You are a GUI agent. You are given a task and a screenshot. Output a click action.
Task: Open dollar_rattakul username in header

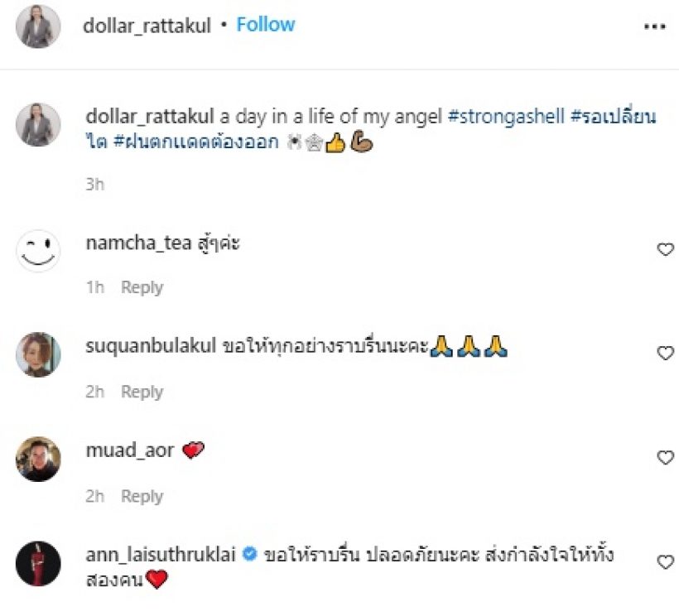[x=147, y=26]
